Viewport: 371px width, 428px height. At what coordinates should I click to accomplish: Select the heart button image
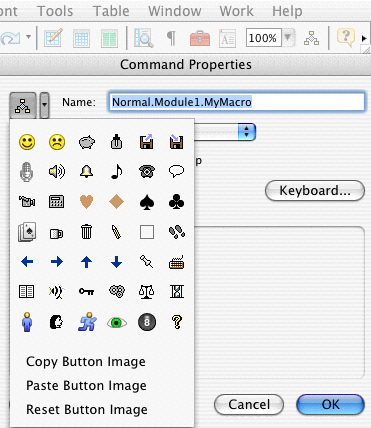86,202
